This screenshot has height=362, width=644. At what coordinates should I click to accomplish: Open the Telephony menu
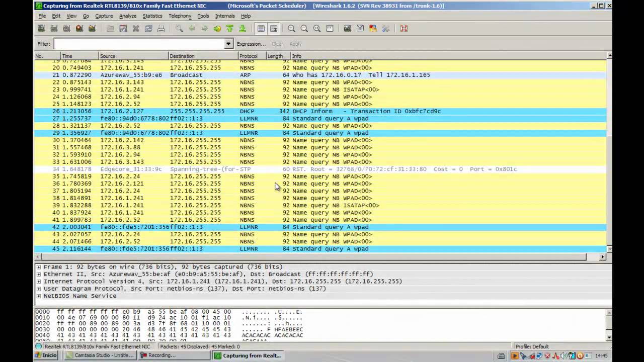[x=180, y=16]
